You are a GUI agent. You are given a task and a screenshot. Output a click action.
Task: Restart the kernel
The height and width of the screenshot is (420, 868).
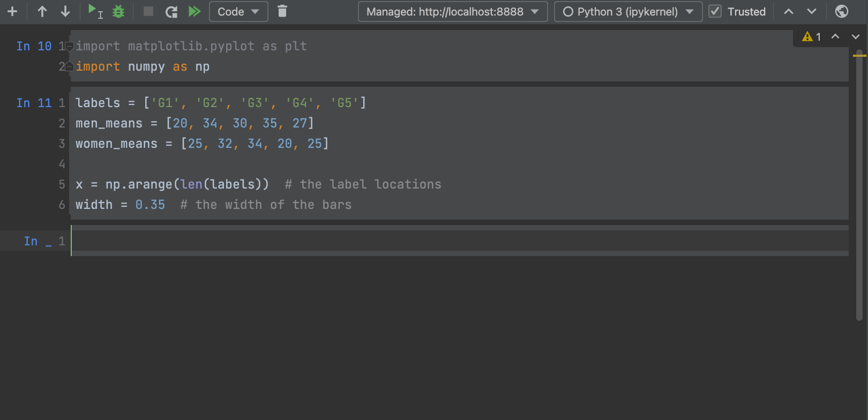171,11
